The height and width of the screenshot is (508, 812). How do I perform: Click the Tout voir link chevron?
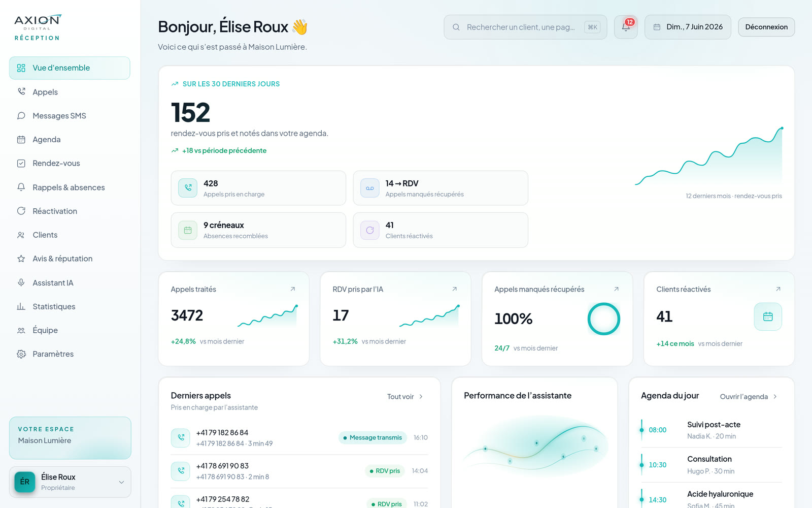coord(421,397)
